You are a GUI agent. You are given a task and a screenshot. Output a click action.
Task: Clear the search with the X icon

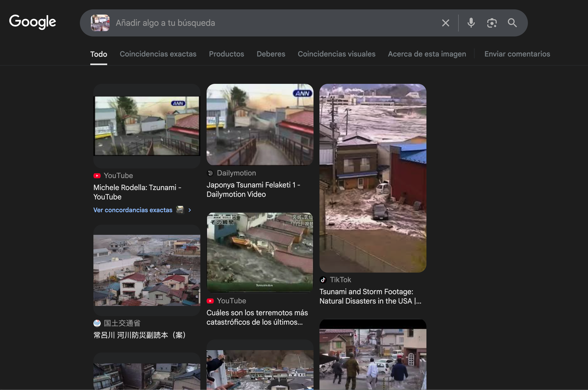tap(446, 23)
